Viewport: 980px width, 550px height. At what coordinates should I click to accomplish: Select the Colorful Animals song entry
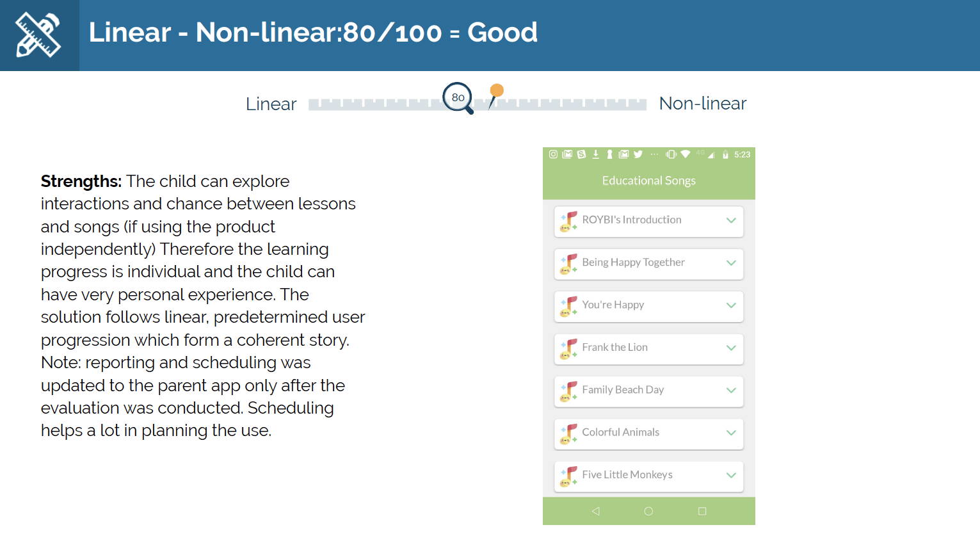pos(648,433)
